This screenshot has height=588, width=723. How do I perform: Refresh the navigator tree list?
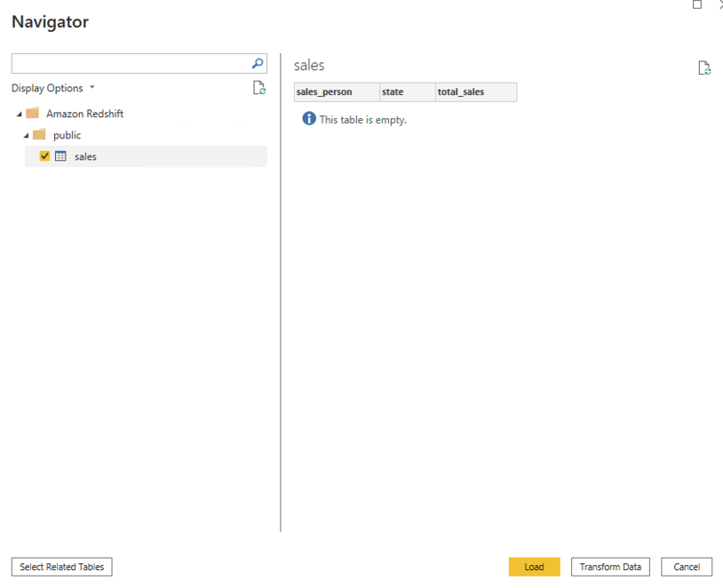258,87
